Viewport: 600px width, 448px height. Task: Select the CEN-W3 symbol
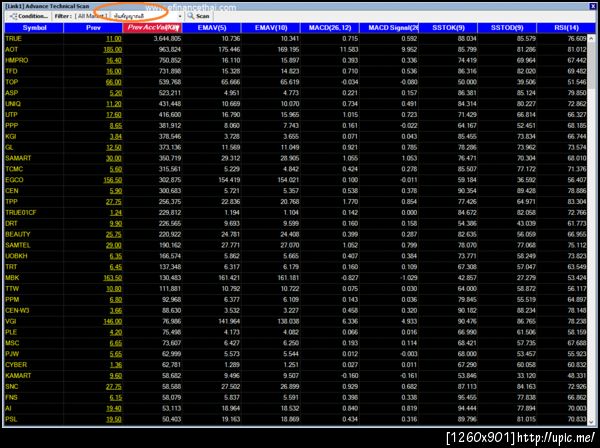point(17,310)
